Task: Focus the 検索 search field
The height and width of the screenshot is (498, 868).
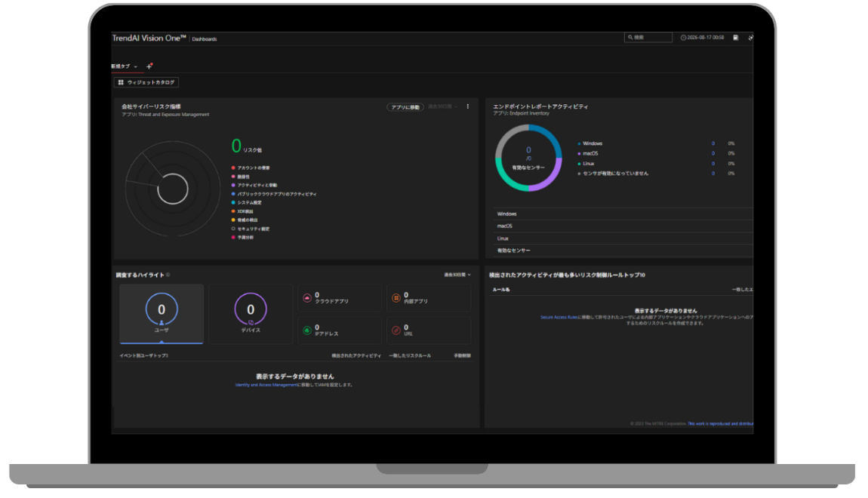Action: point(648,37)
